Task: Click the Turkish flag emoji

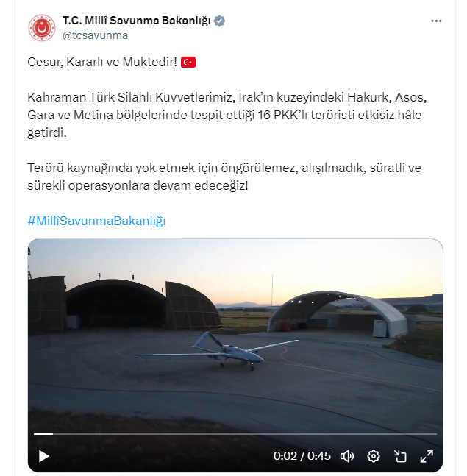Action: coord(188,63)
